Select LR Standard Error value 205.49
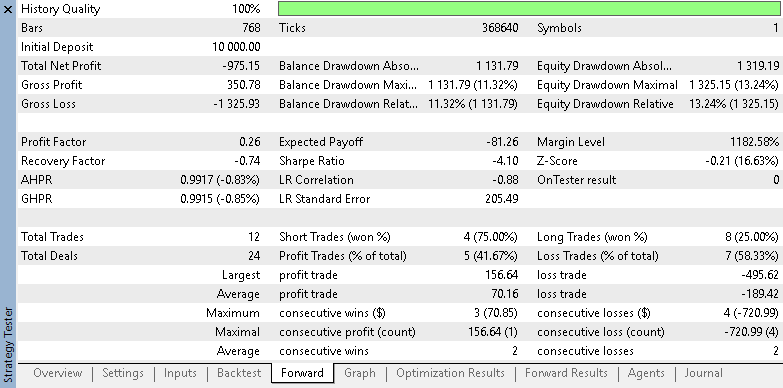 (x=501, y=199)
